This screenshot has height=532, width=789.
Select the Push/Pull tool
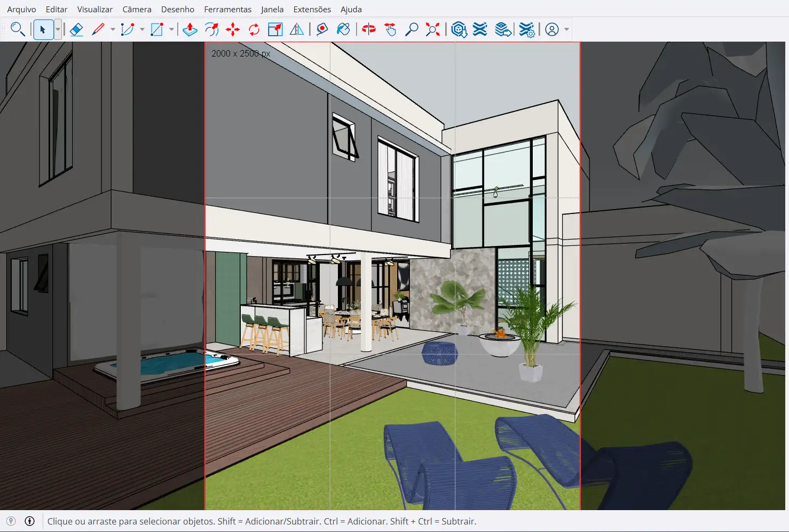coord(190,29)
